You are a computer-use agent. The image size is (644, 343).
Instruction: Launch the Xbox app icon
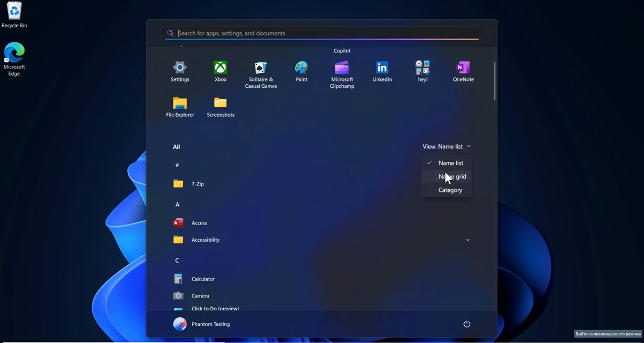[221, 68]
